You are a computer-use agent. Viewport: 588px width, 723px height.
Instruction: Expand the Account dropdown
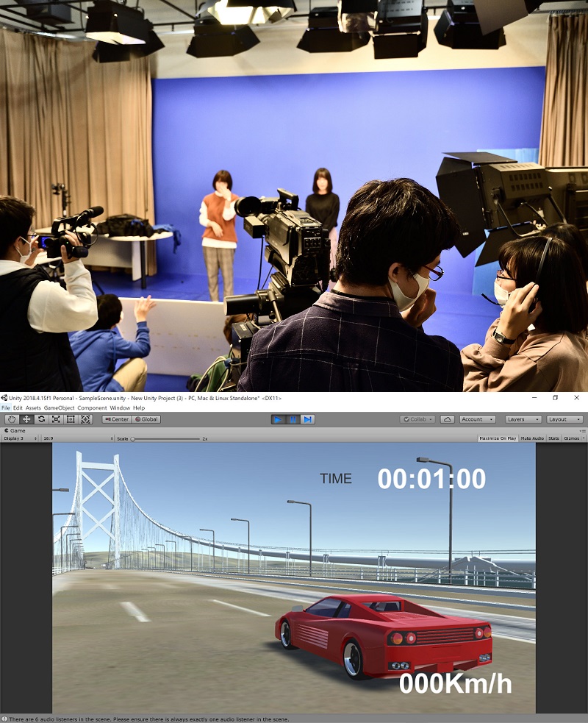point(477,419)
